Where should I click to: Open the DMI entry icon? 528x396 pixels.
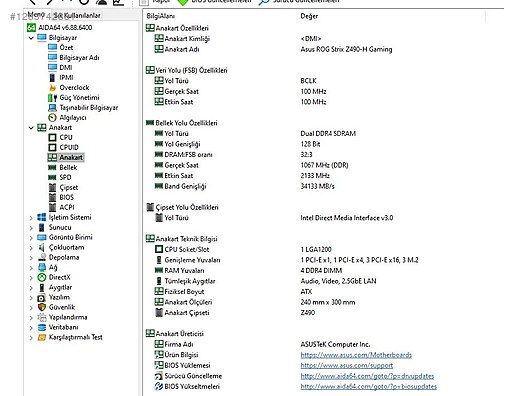coord(52,67)
